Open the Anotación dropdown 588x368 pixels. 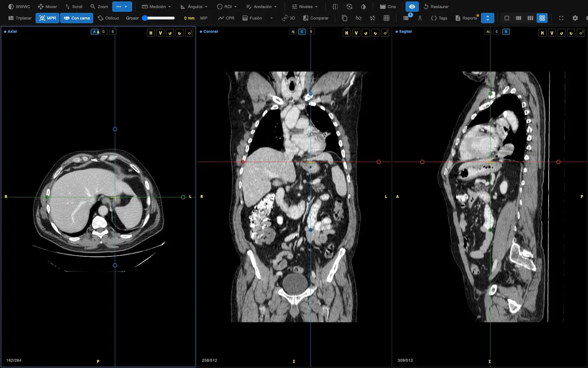click(x=261, y=7)
